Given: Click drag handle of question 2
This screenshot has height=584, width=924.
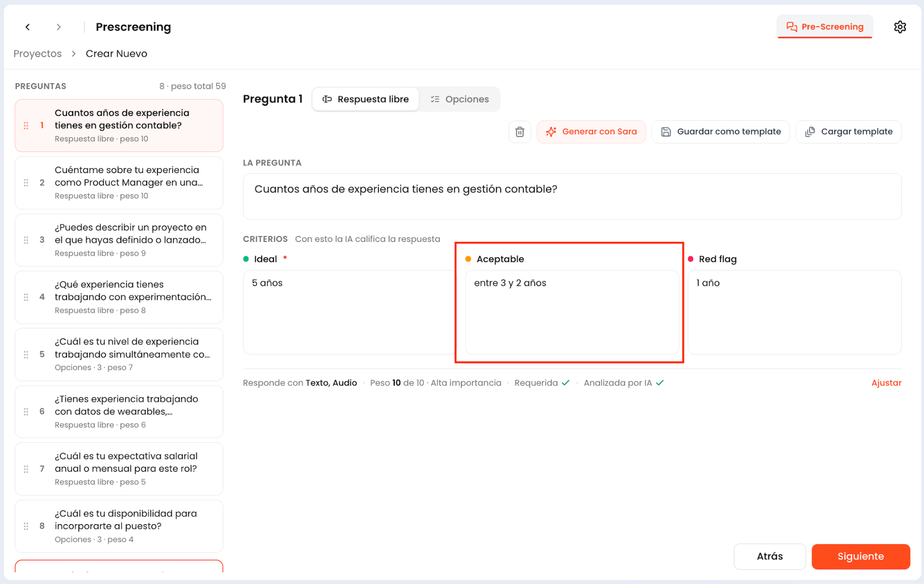Looking at the screenshot, I should point(26,183).
